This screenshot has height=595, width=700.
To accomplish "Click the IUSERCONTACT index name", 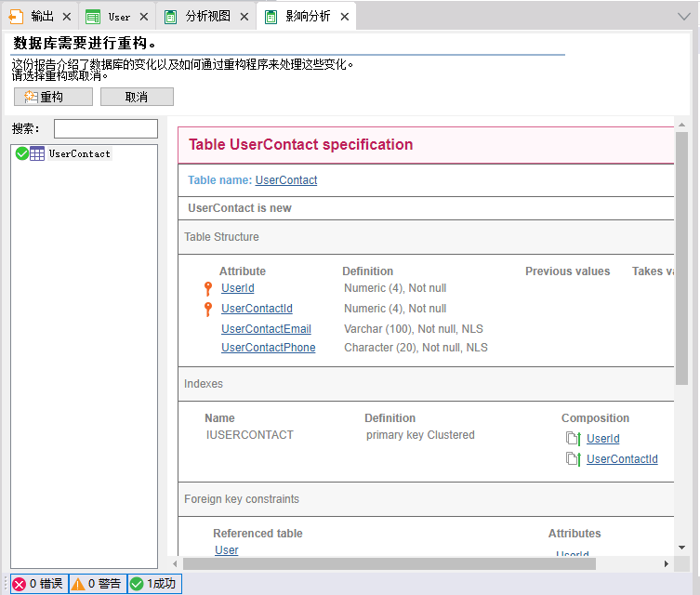I will pos(249,435).
